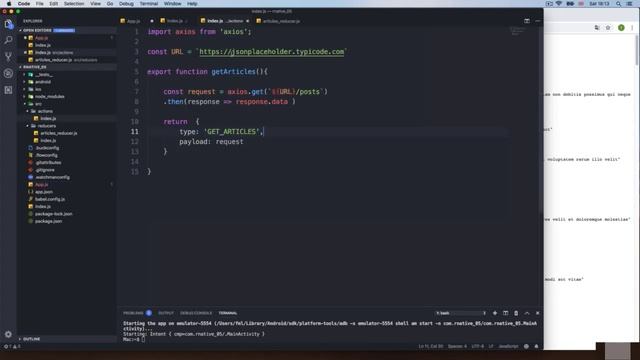This screenshot has height=360, width=640.
Task: Expand the ios folder
Action: pyautogui.click(x=38, y=89)
